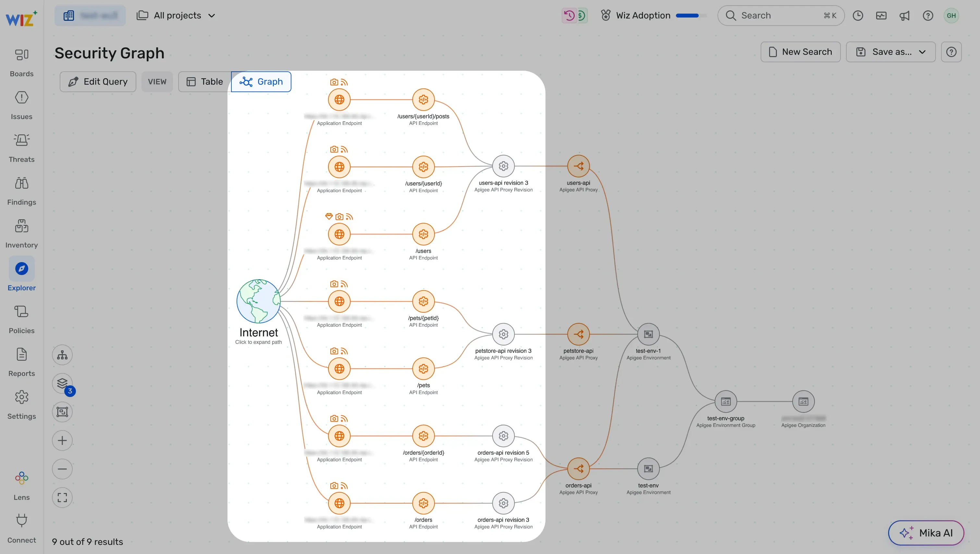Select the petstore-api revision 3 node
The height and width of the screenshot is (554, 980).
[504, 334]
